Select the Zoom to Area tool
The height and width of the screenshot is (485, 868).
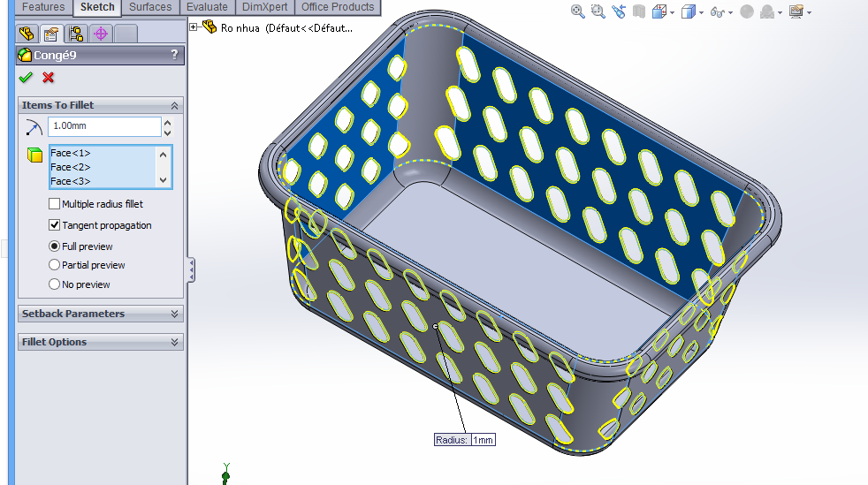coord(598,12)
